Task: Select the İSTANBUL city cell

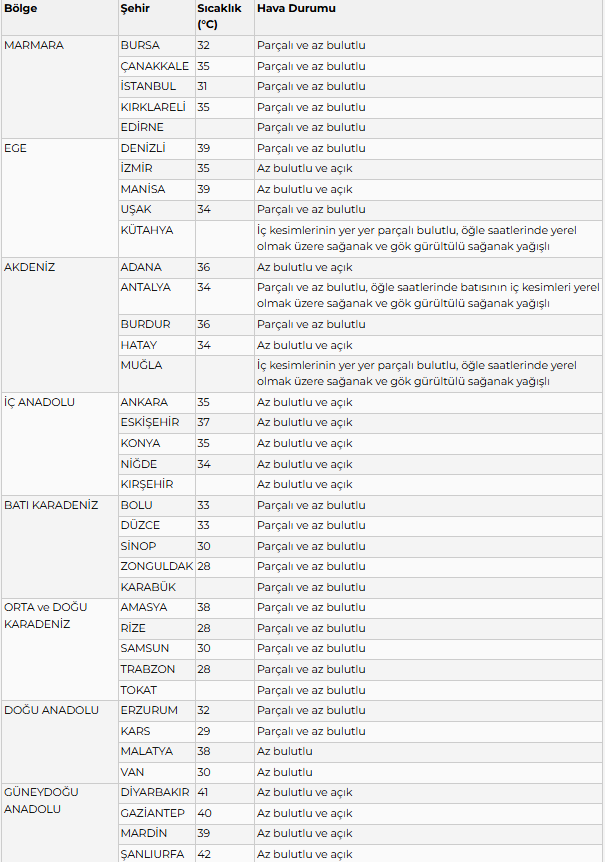Action: click(157, 87)
